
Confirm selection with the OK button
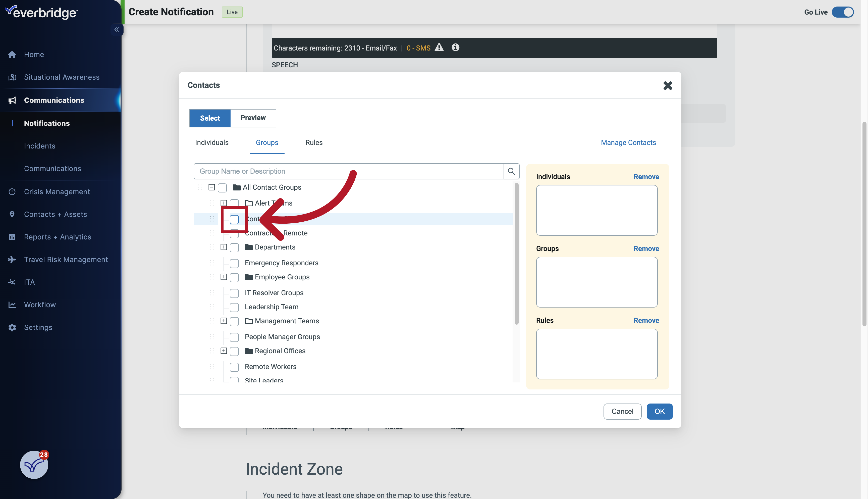coord(659,411)
